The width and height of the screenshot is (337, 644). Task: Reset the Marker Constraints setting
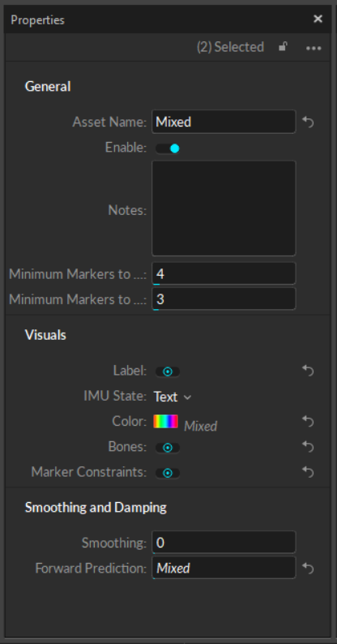308,472
